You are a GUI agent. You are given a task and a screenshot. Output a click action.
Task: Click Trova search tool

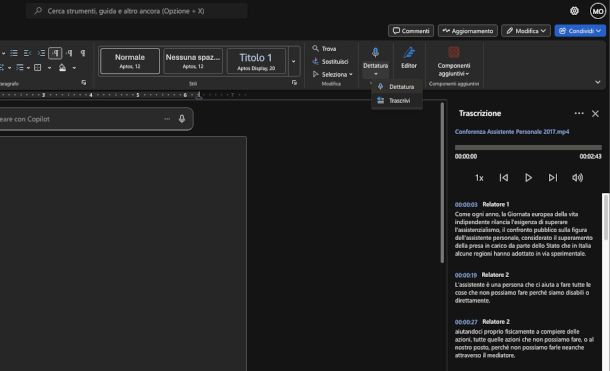[324, 49]
